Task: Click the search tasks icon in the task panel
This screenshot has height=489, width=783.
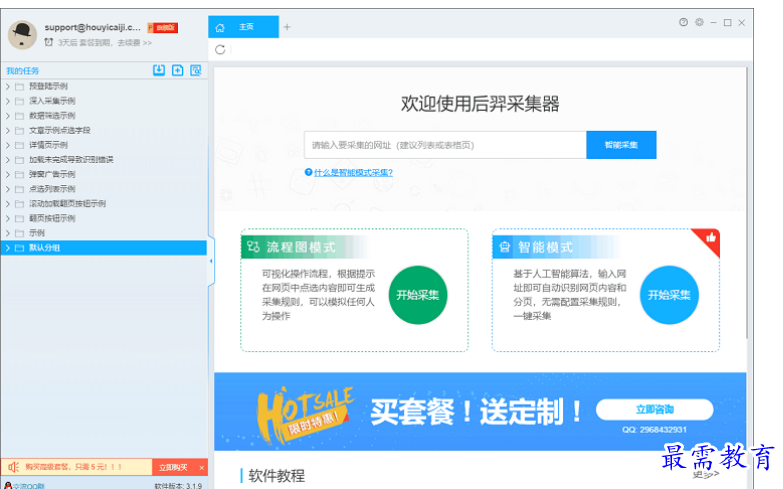Action: 196,70
